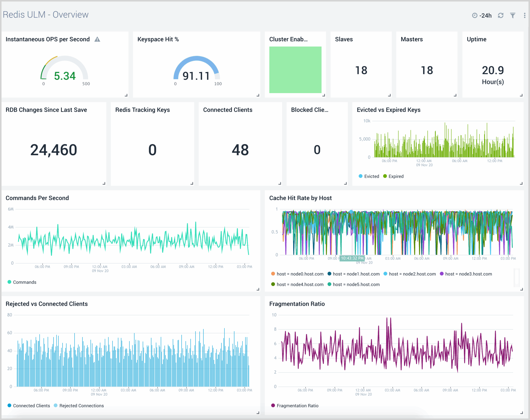
Task: Click the Evicted legend color dot
Action: click(x=360, y=176)
